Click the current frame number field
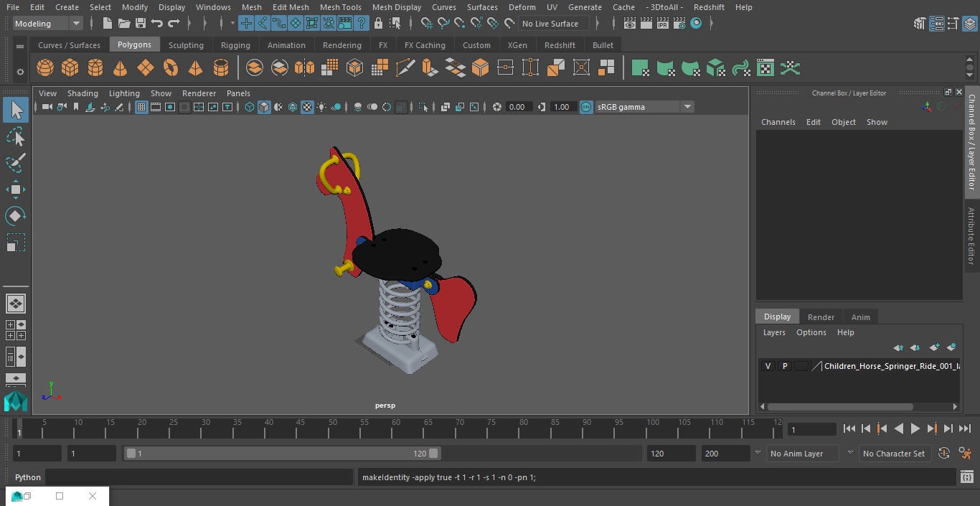The height and width of the screenshot is (506, 980). click(811, 429)
